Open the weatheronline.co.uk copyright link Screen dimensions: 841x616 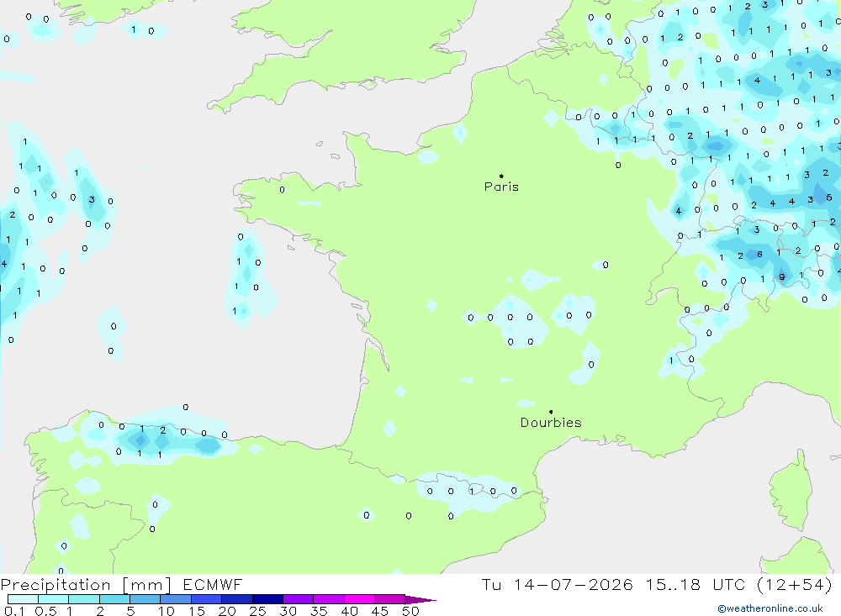pyautogui.click(x=770, y=608)
